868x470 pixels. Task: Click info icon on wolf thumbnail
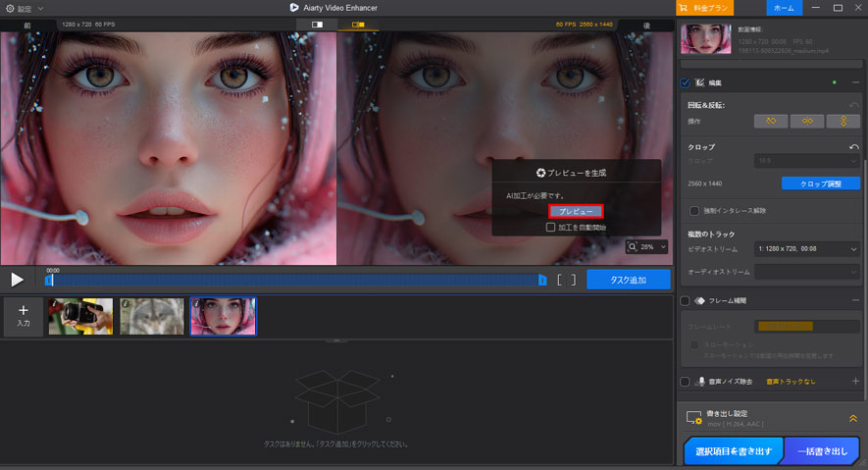point(126,304)
